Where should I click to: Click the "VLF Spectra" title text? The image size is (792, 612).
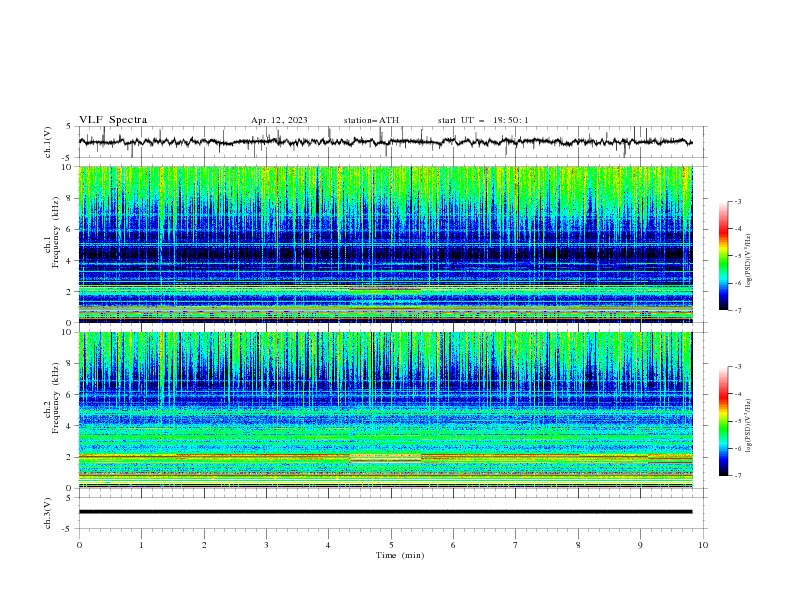[x=113, y=120]
